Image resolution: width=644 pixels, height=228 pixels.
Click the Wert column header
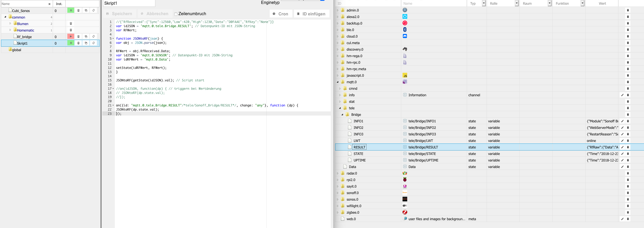pos(602,3)
